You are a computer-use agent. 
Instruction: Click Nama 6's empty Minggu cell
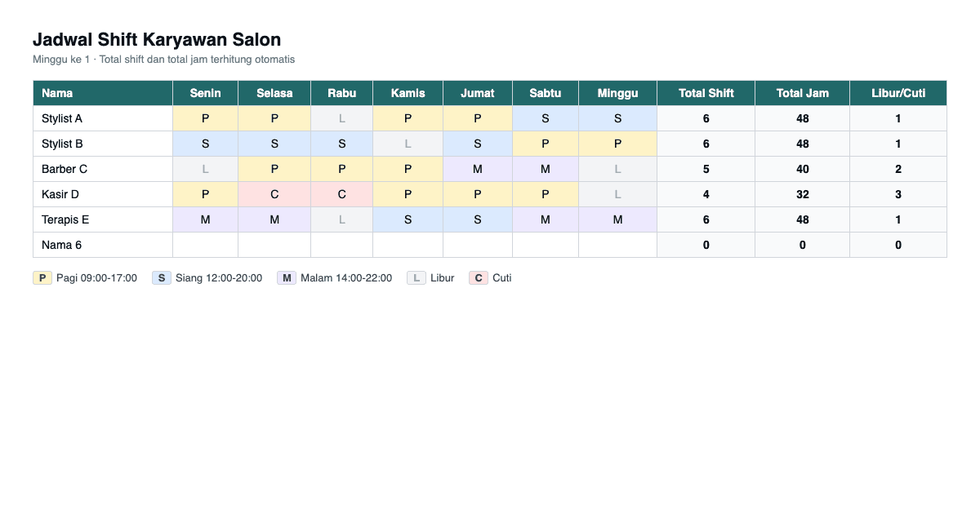tap(617, 245)
